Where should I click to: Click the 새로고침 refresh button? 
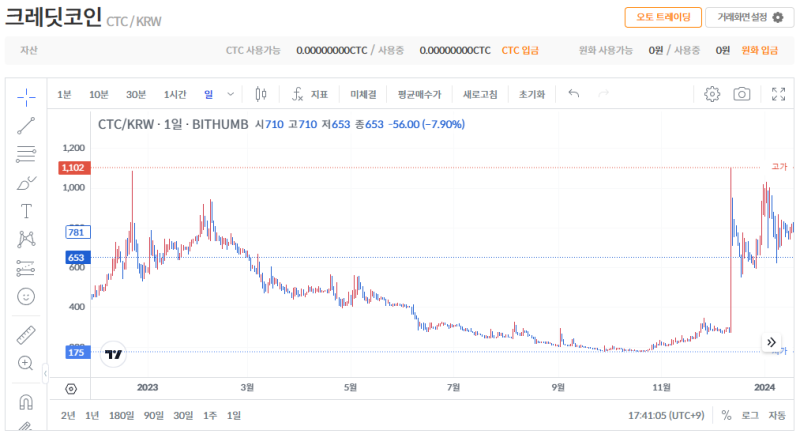tap(480, 94)
